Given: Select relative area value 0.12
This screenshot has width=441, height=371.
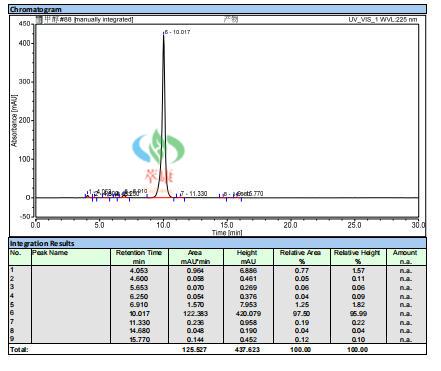Looking at the screenshot, I should point(302,339).
